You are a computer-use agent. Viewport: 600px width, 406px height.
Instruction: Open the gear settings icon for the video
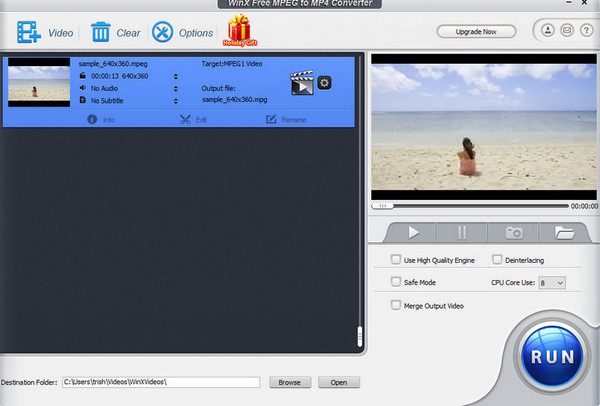(x=324, y=83)
